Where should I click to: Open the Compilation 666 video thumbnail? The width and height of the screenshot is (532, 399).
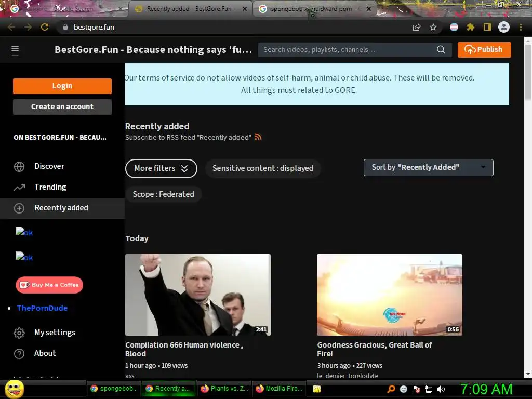point(198,295)
